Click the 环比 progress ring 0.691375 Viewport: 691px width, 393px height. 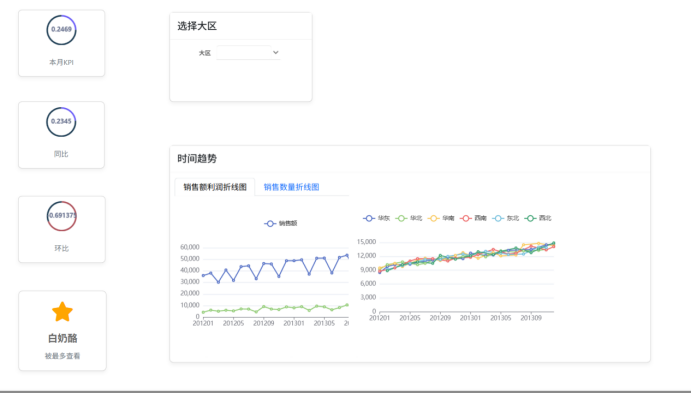(62, 216)
